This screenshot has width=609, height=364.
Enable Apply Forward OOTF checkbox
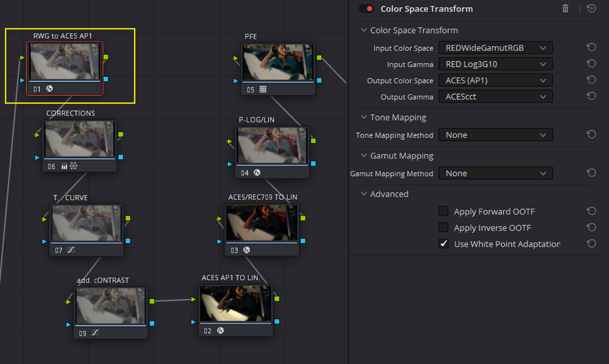tap(443, 211)
